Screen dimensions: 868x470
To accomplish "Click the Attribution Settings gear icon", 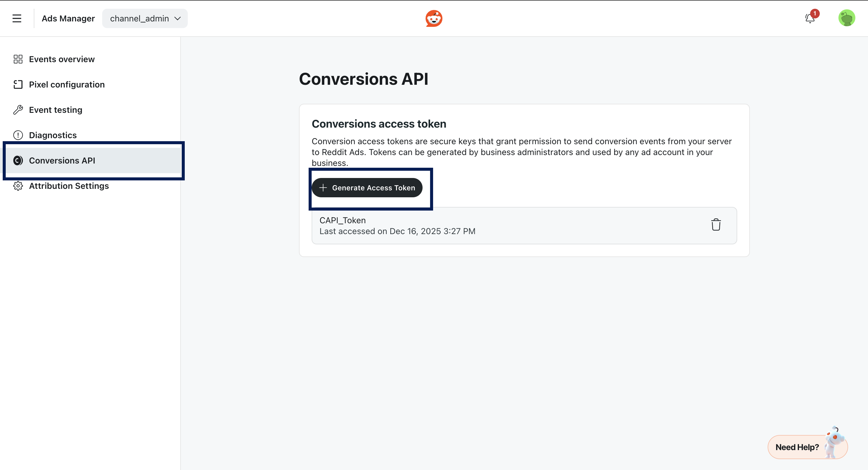I will coord(18,186).
